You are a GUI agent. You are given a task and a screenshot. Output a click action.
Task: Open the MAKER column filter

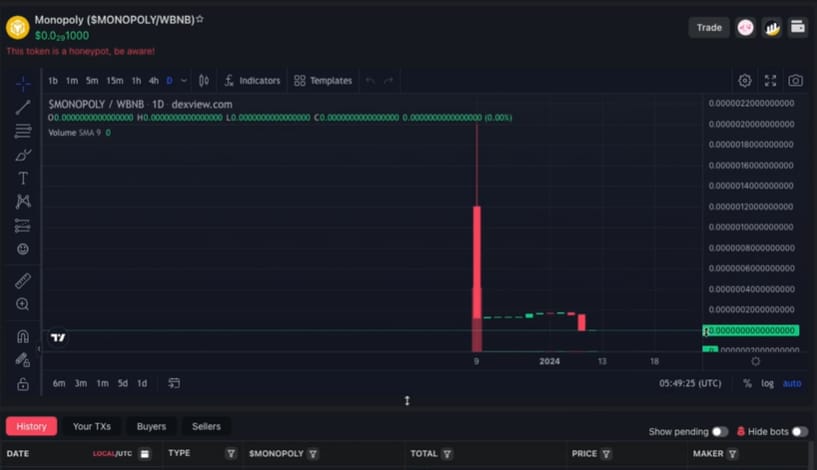732,454
